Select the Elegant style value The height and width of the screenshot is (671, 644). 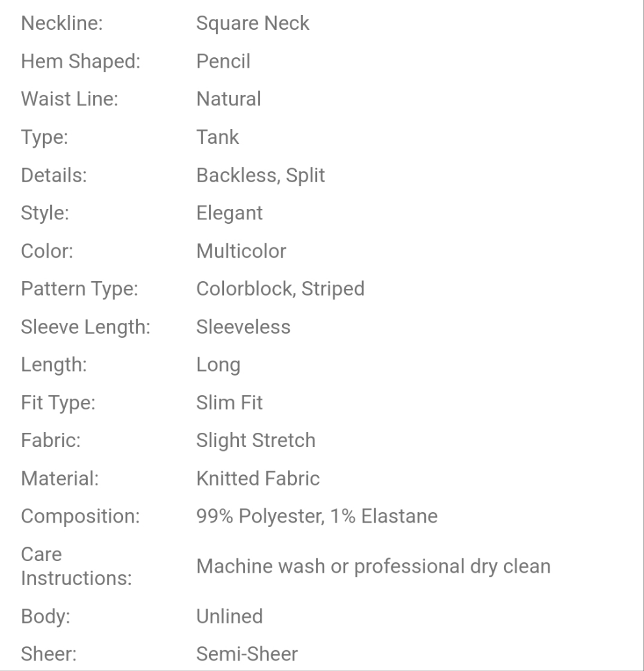pos(230,213)
